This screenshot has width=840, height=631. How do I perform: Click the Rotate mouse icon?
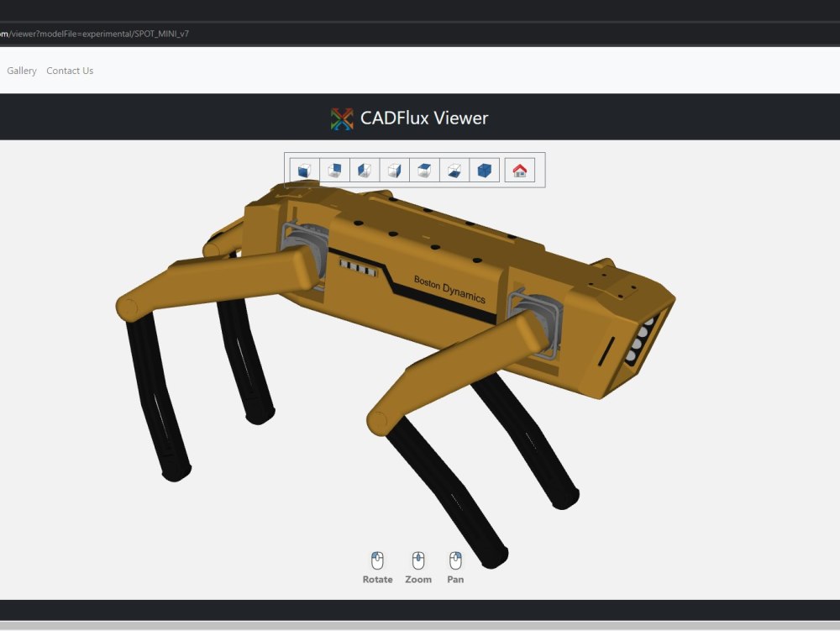pos(378,560)
